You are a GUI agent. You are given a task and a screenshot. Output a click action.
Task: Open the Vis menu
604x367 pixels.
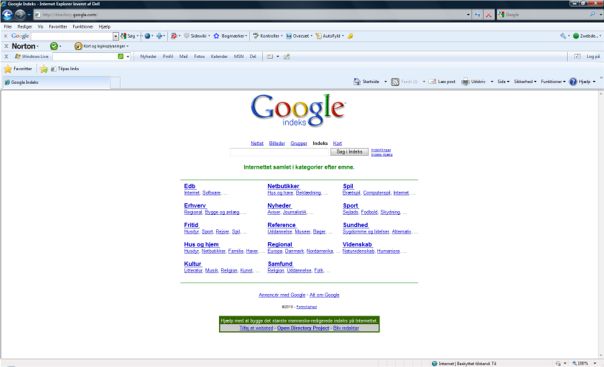(x=40, y=27)
